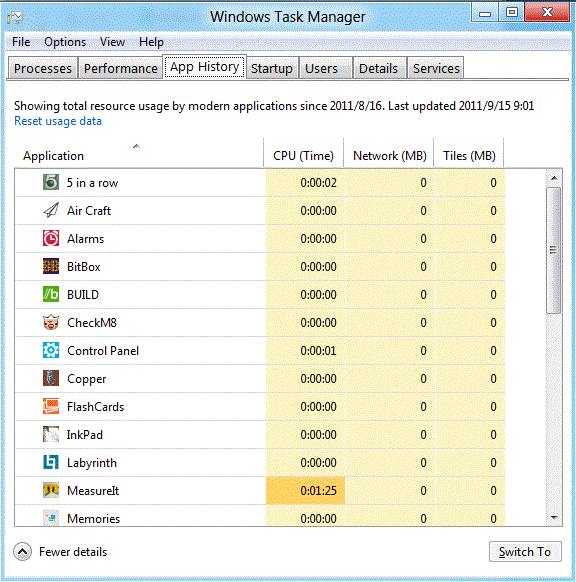The height and width of the screenshot is (582, 576).
Task: Click the Control Panel gear icon
Action: [51, 350]
